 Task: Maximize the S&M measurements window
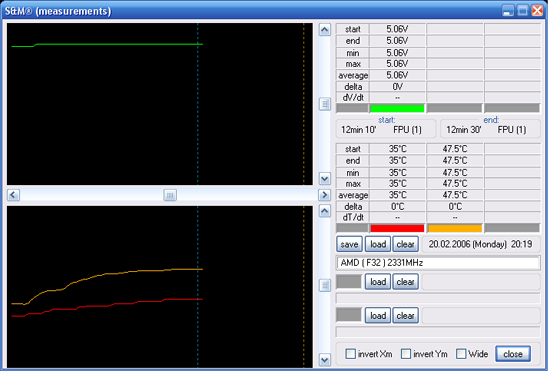[522, 11]
